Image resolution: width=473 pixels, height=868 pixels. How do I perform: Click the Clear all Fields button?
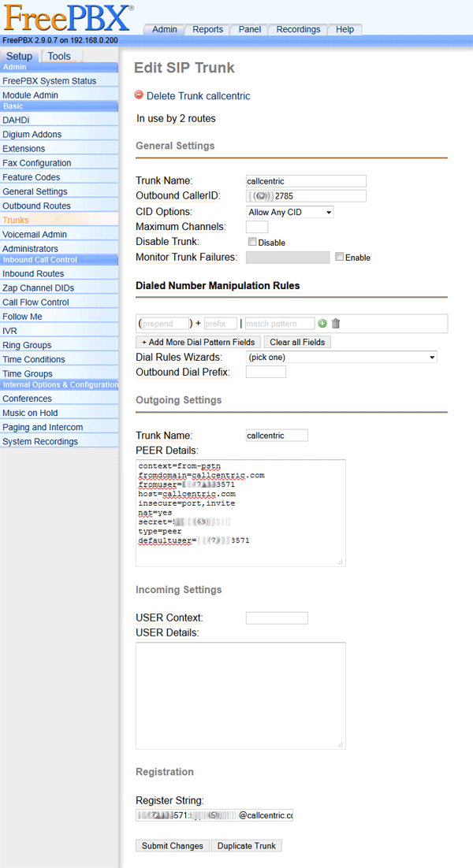coord(297,342)
